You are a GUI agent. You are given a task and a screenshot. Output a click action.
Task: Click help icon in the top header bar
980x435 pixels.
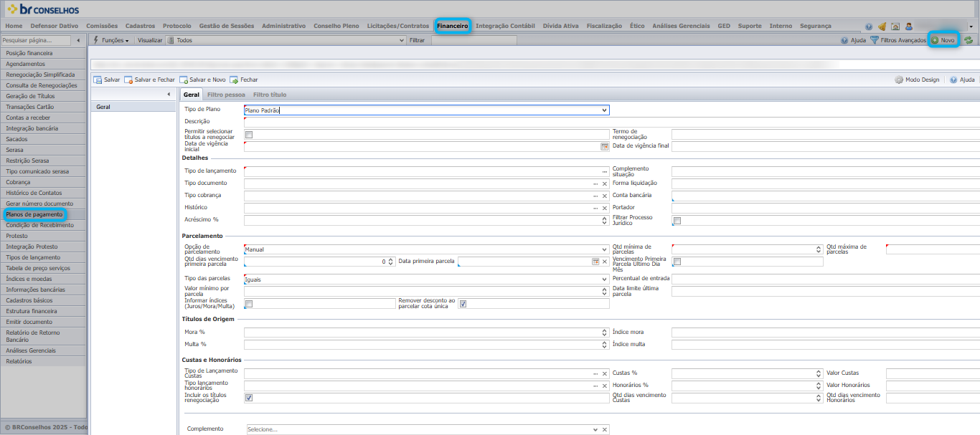(x=869, y=27)
